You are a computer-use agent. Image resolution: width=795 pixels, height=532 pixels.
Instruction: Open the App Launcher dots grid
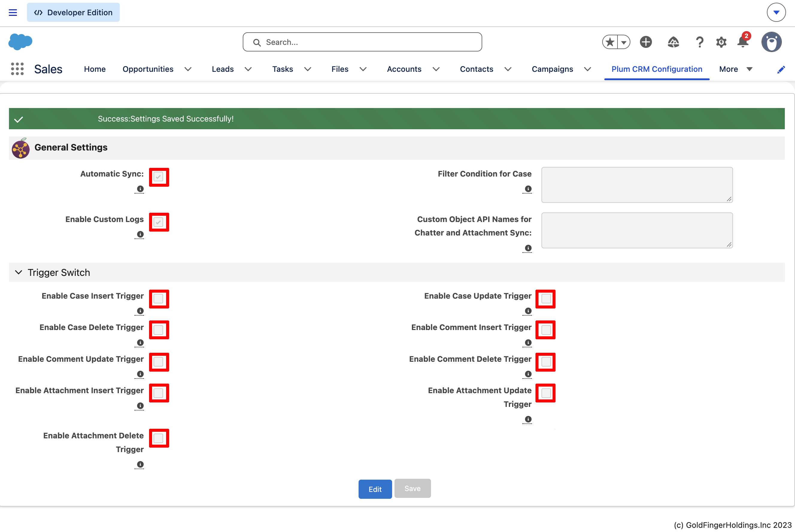[17, 69]
